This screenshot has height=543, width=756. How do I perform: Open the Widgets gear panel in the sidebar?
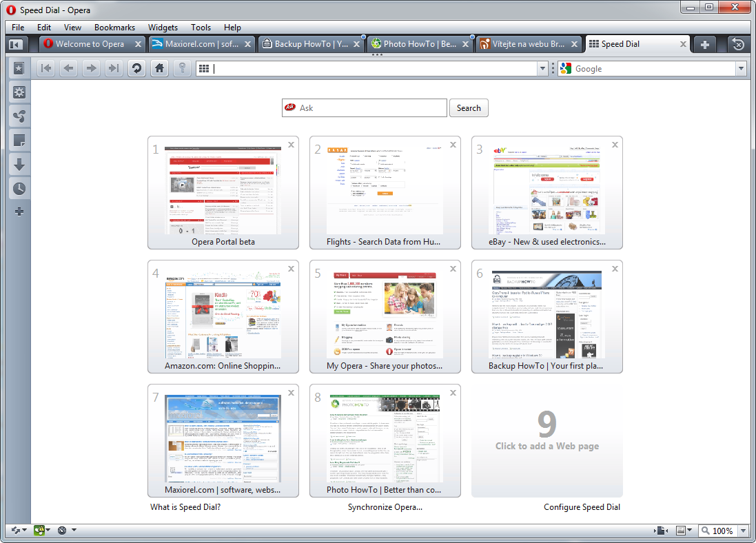[x=19, y=92]
